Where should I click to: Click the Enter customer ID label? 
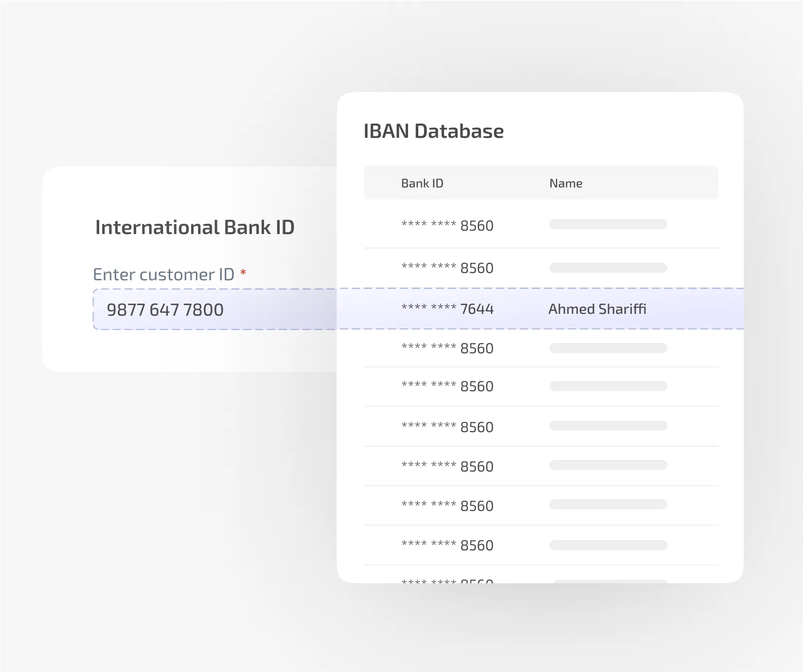coord(164,274)
